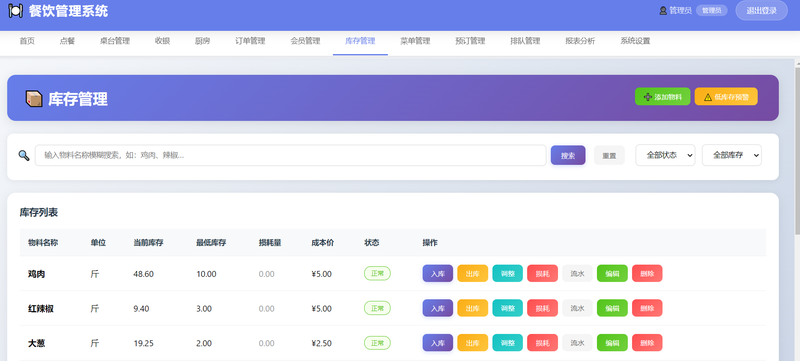Open 流水 for 红辣椒 row
The height and width of the screenshot is (361, 800).
578,308
